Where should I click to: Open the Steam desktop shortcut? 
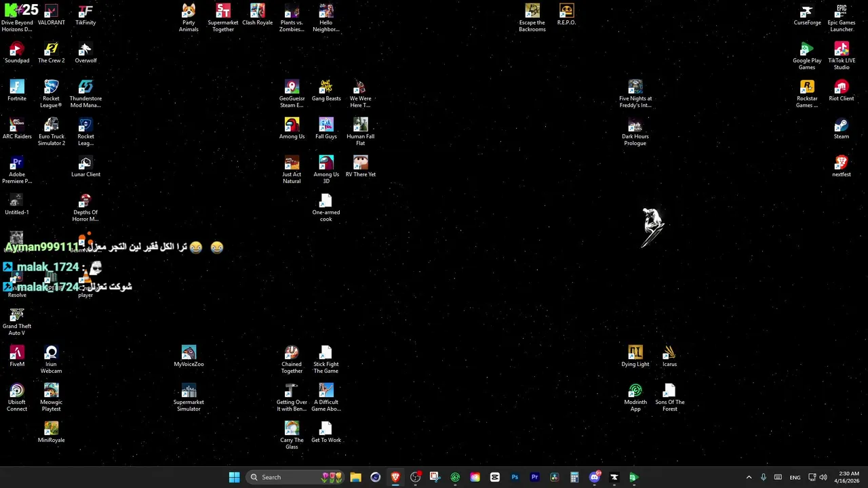[x=842, y=129]
